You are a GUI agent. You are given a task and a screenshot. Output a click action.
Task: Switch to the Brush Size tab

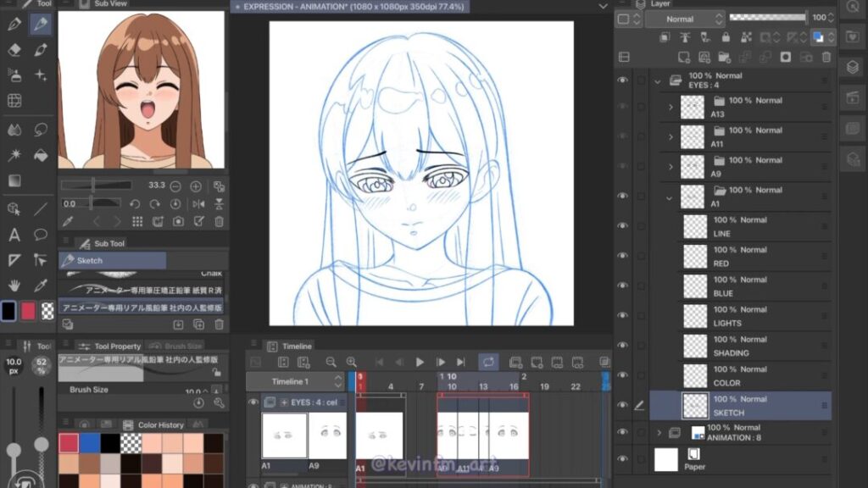[x=182, y=347]
